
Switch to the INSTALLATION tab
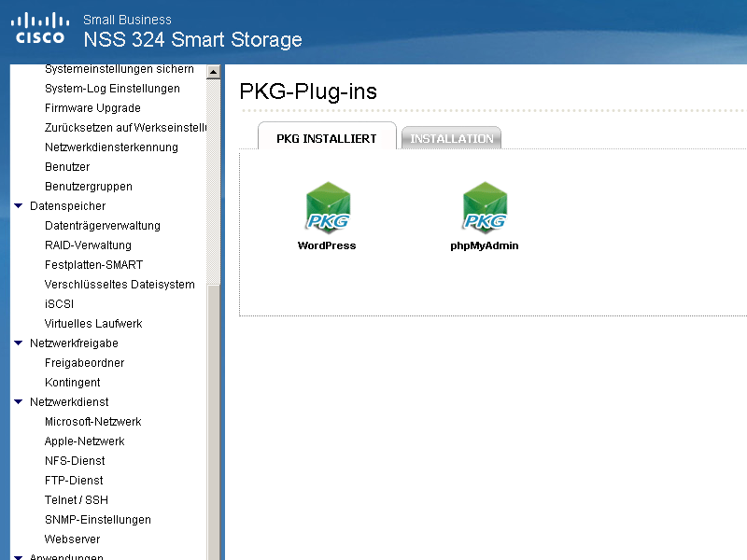click(452, 138)
